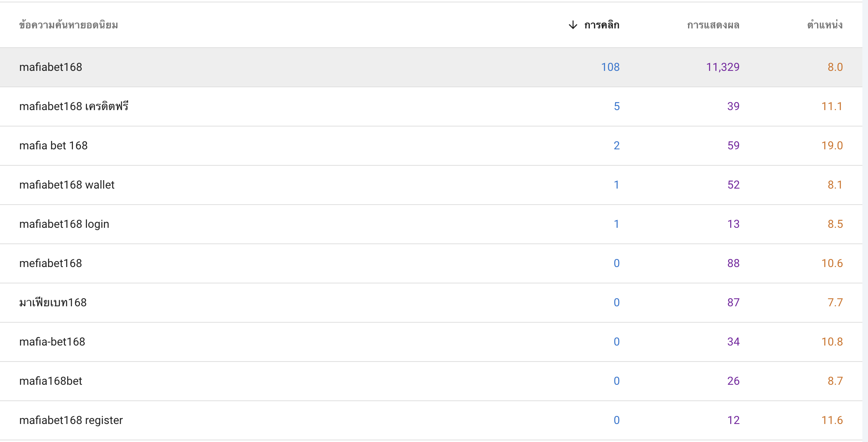Click position value 10.6
The image size is (868, 442).
point(832,263)
